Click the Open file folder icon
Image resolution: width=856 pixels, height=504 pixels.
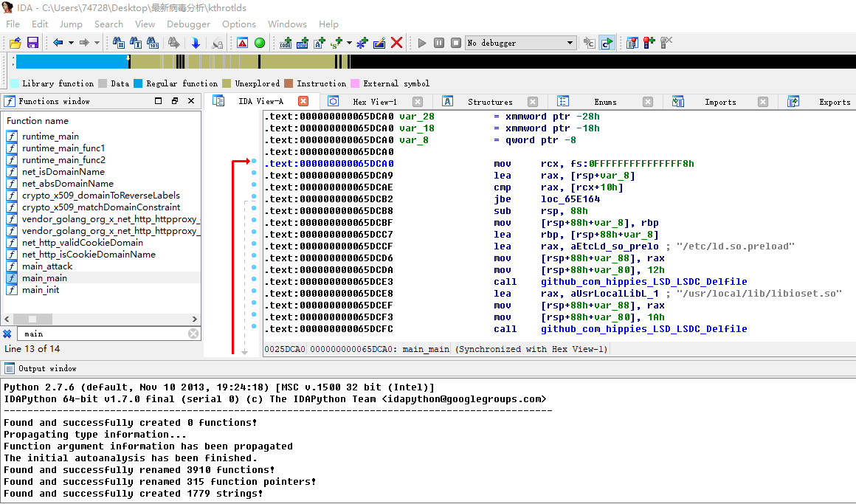pos(15,43)
